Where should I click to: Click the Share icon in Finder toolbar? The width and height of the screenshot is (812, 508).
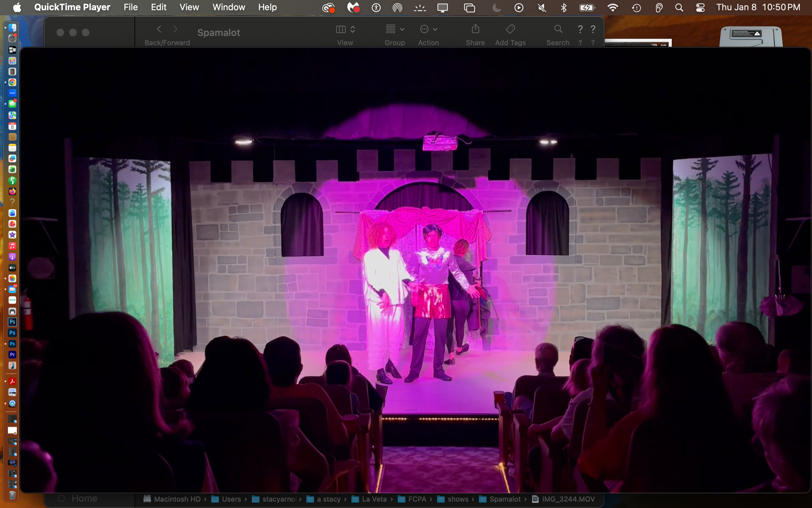475,29
